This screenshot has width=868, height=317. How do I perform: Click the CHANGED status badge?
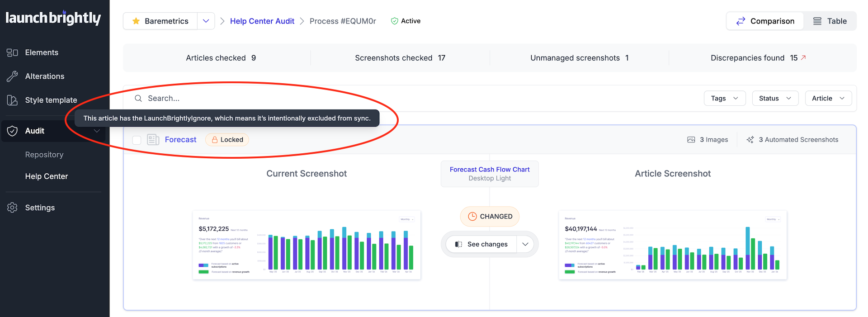tap(490, 216)
